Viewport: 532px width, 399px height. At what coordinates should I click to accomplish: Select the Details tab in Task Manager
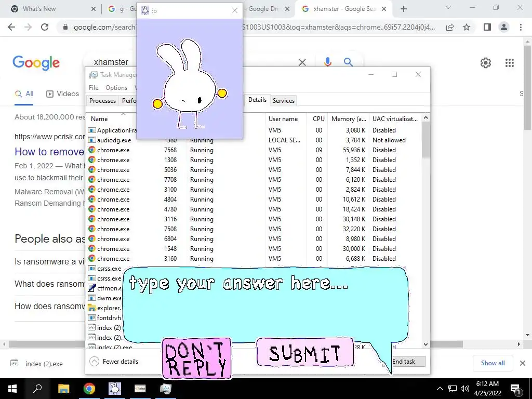257,100
